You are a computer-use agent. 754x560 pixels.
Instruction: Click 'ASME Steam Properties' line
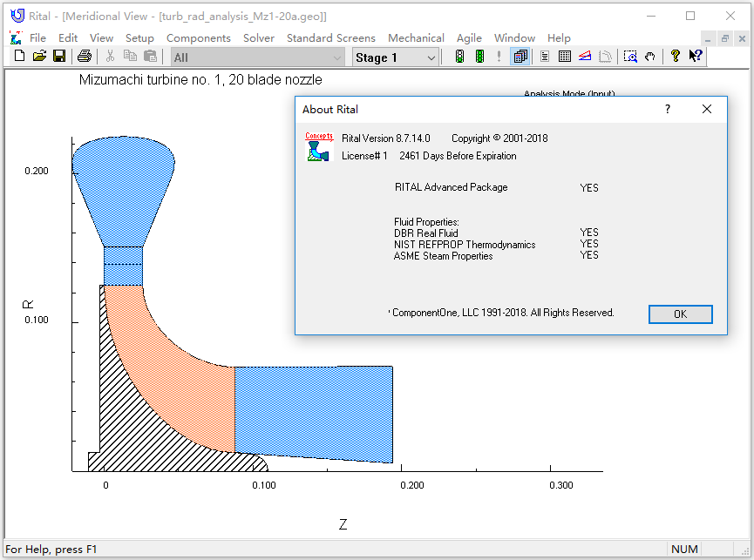tap(443, 256)
